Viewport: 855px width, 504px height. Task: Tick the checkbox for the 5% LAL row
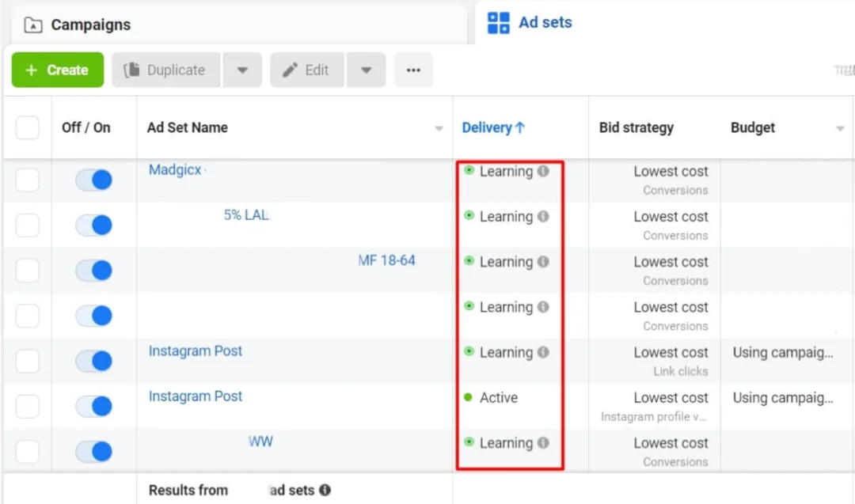27,225
